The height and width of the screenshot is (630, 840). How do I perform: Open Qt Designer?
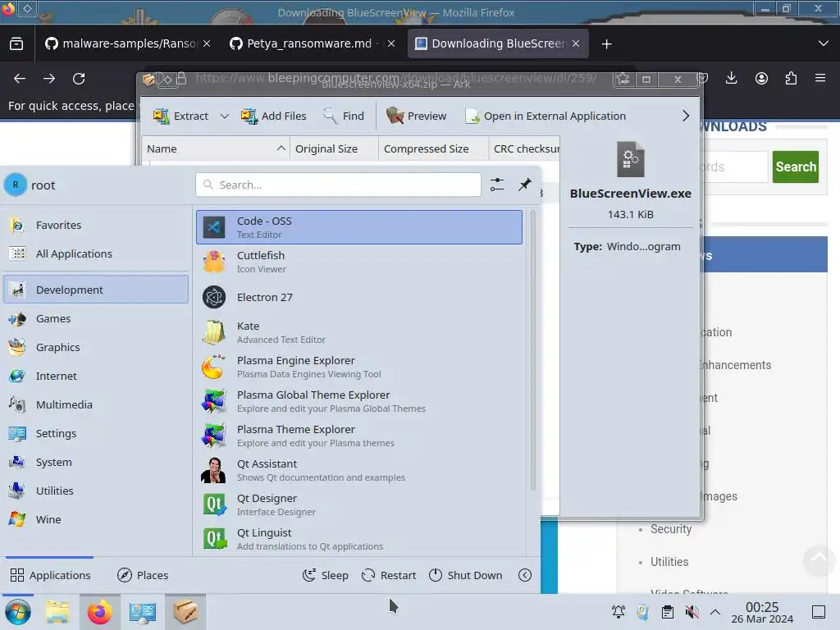coord(359,504)
